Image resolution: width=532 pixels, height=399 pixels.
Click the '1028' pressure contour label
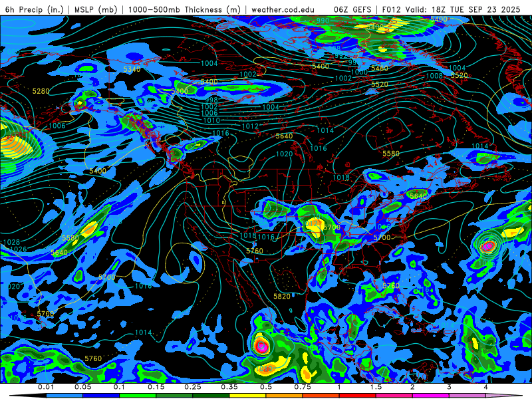point(11,242)
